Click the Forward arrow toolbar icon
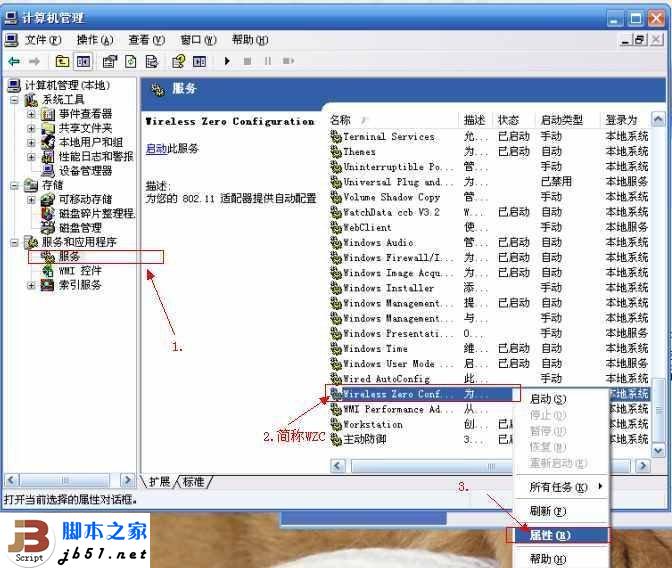 34,62
